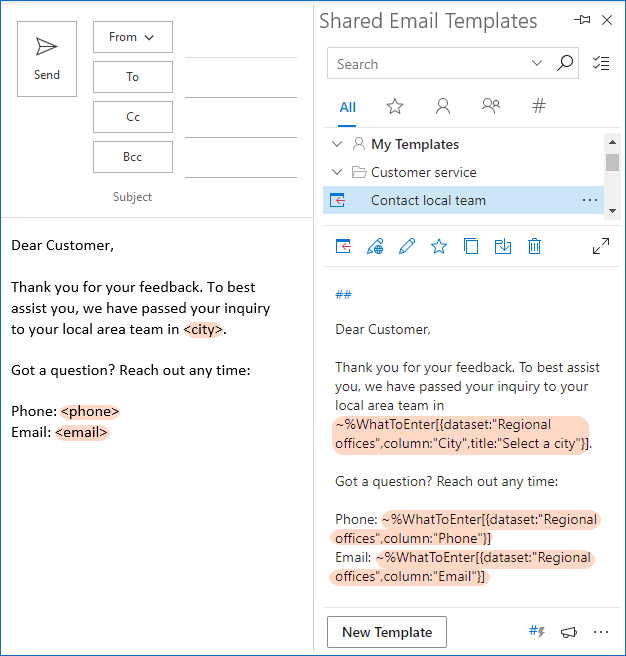Viewport: 626px width, 656px height.
Task: Select the Customer service folder
Action: [x=423, y=172]
